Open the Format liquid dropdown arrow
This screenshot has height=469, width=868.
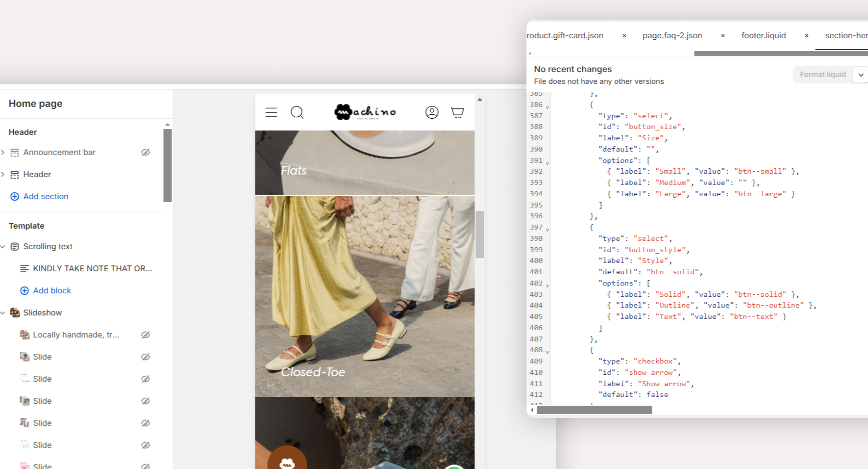861,75
